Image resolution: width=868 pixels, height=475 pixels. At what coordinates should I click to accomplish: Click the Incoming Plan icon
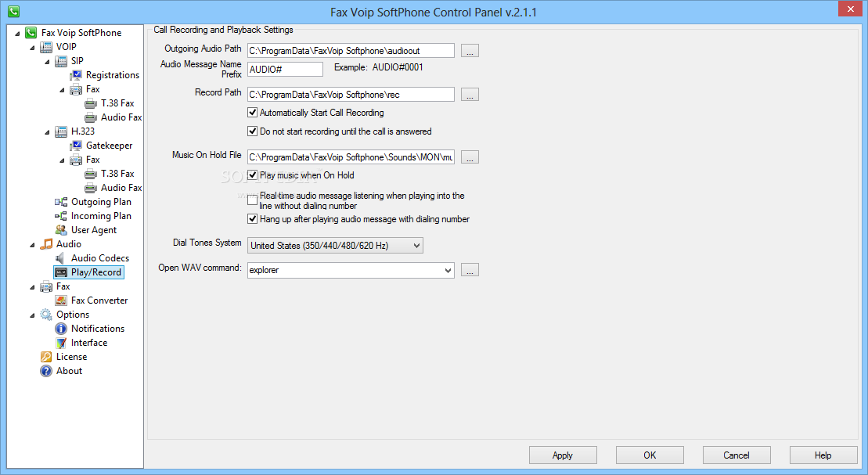tap(61, 216)
